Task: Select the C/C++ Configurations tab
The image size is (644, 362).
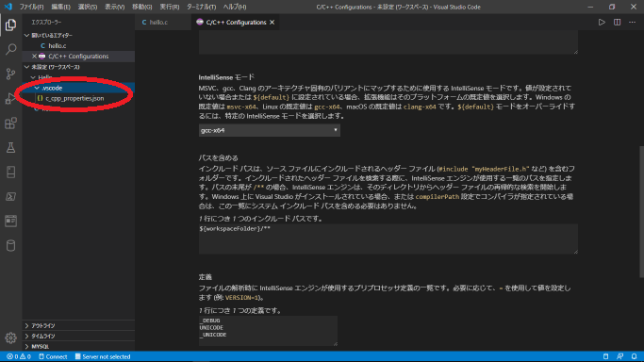Action: (236, 23)
